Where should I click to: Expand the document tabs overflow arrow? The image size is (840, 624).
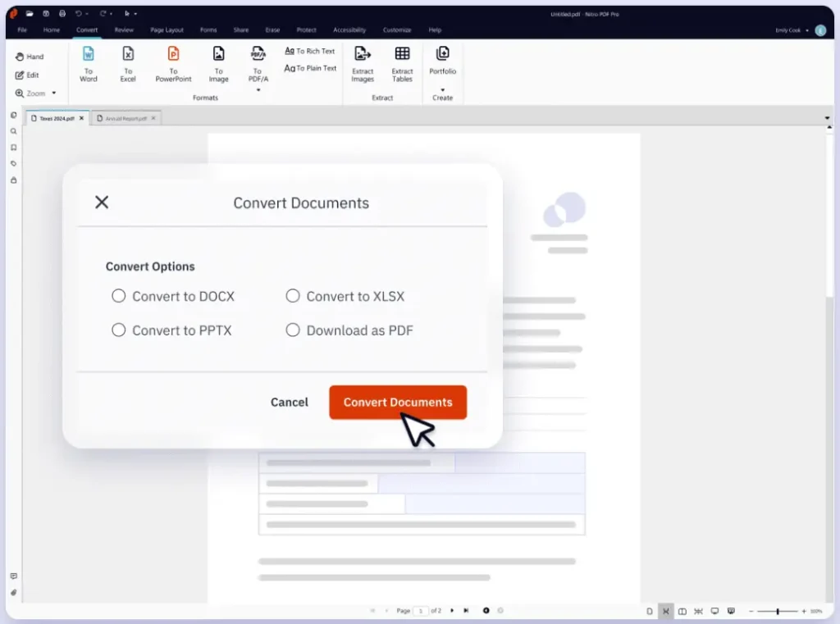(828, 117)
